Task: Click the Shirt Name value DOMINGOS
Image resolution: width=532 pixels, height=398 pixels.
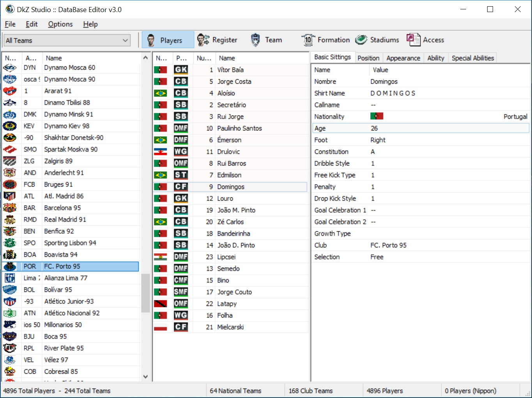Action: coord(393,93)
